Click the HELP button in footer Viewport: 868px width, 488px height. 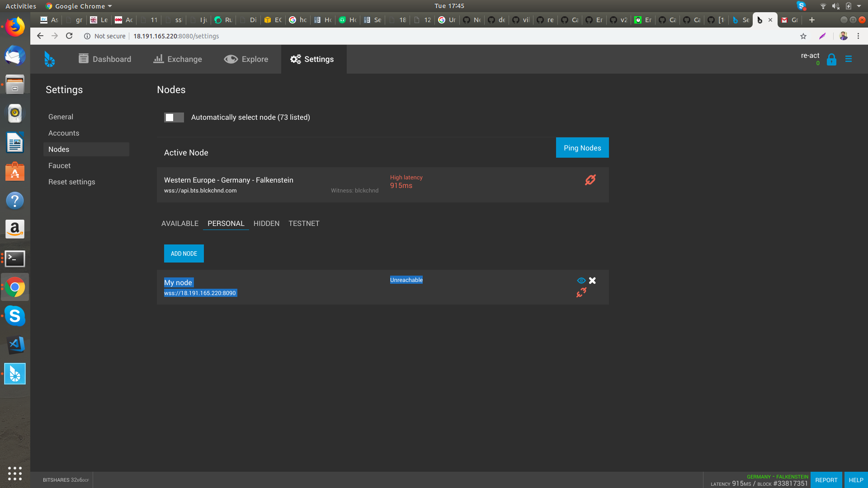pyautogui.click(x=856, y=480)
